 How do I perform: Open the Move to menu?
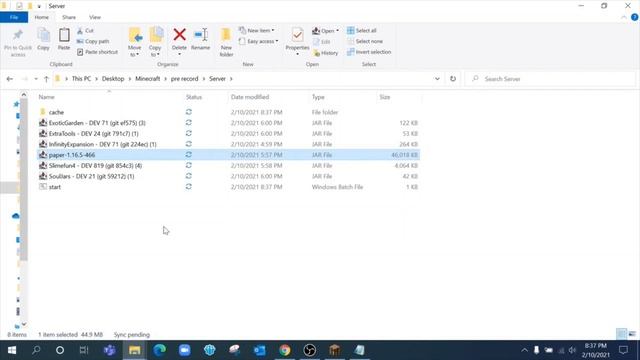tap(135, 42)
